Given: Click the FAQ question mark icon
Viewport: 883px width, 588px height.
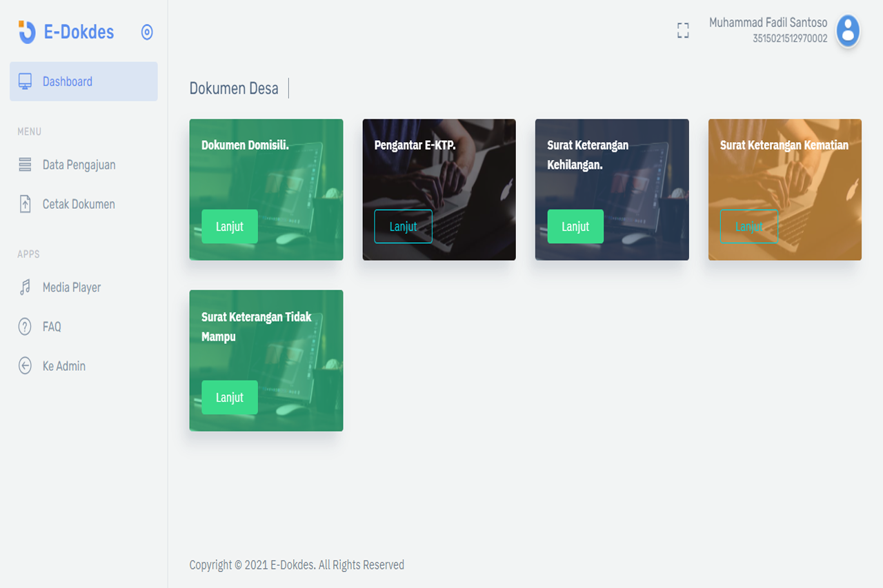Looking at the screenshot, I should 26,327.
